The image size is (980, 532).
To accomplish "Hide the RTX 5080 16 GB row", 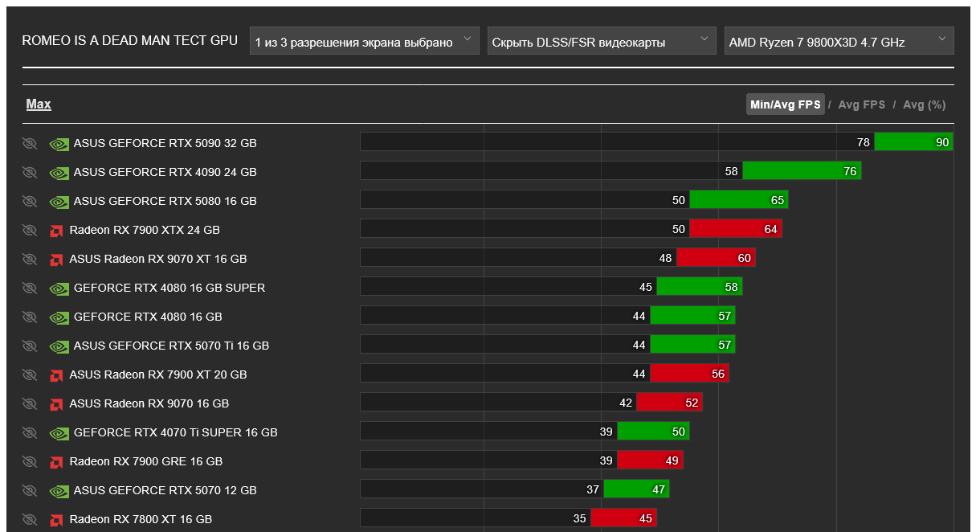I will pos(30,202).
